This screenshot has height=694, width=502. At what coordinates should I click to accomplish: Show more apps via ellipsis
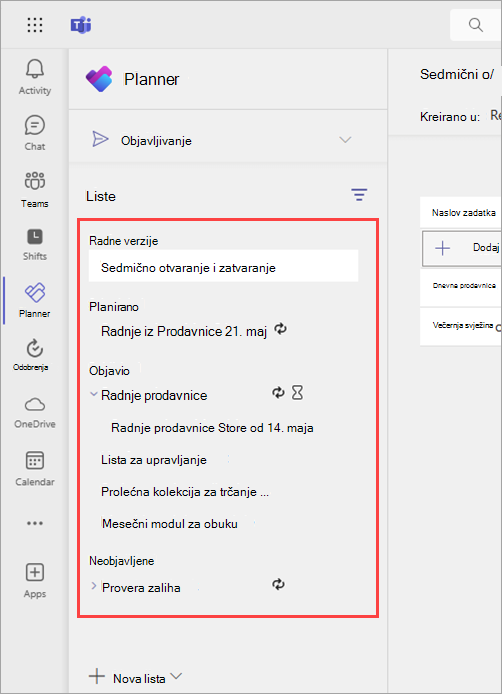pyautogui.click(x=35, y=523)
